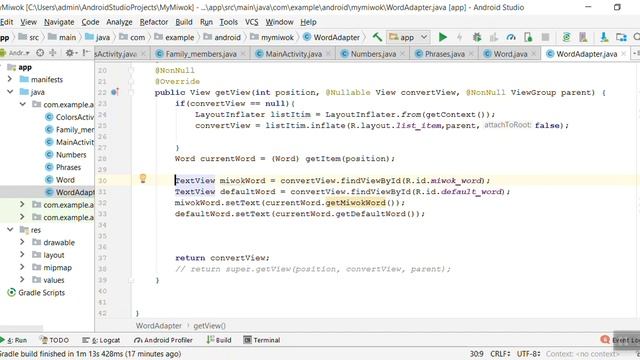Run the app with green play button
640x360 pixels.
(x=442, y=37)
